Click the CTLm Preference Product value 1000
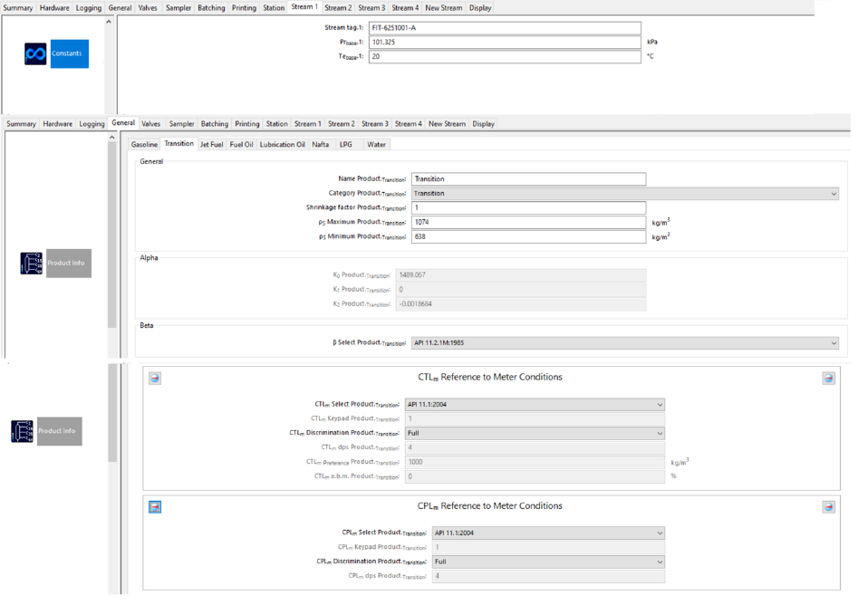The height and width of the screenshot is (605, 868). tap(535, 462)
